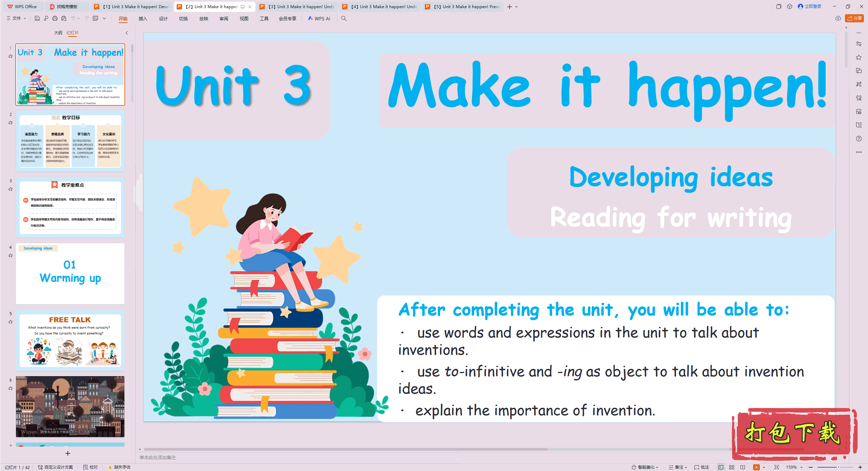868x471 pixels.
Task: Switch to document tab [3] Unit 3
Action: [297, 6]
